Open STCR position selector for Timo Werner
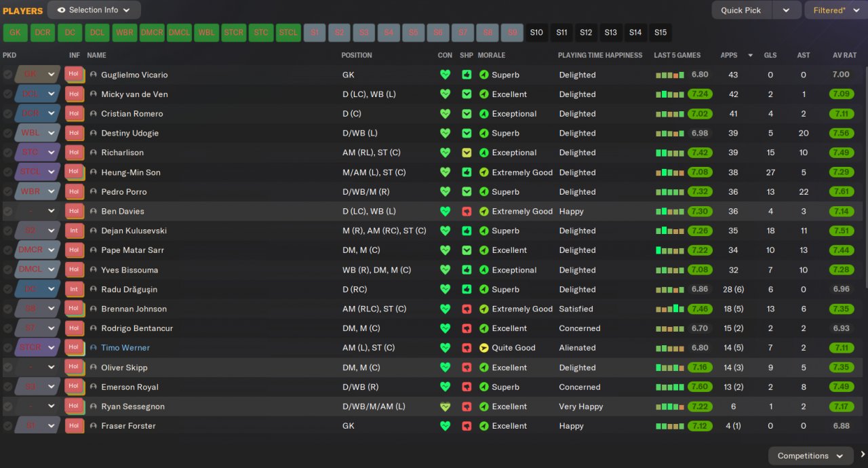The width and height of the screenshot is (868, 468). (37, 348)
